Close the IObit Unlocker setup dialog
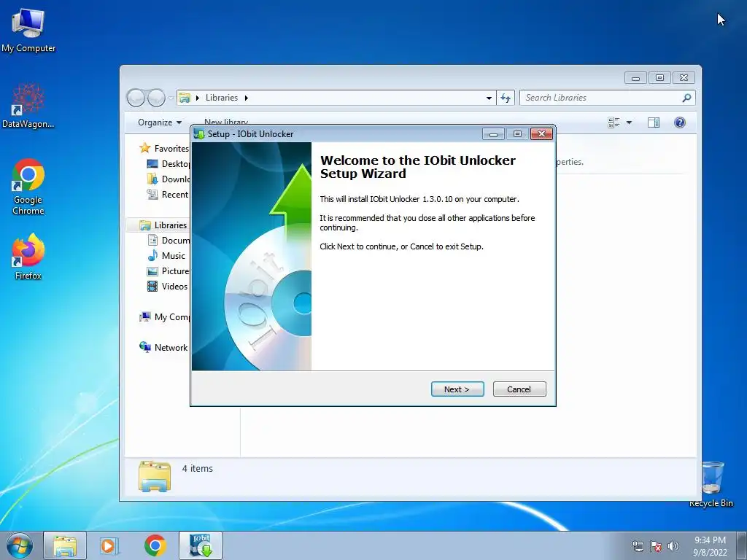This screenshot has height=560, width=747. pyautogui.click(x=542, y=134)
